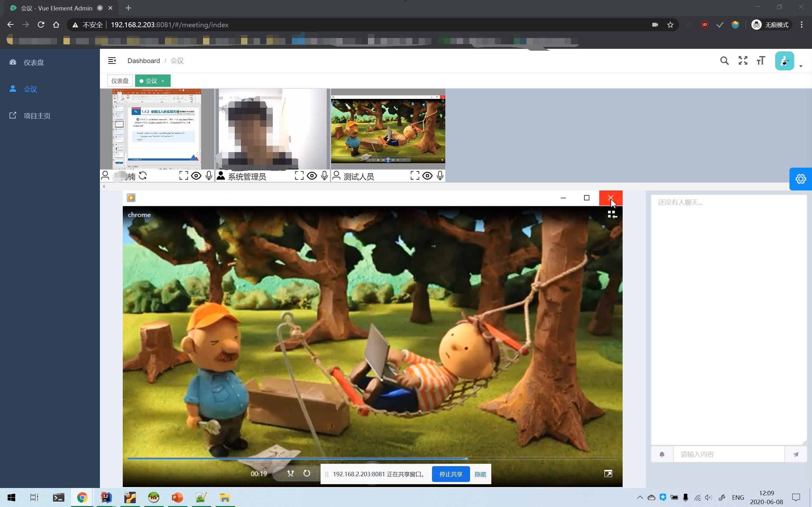Collapse sidebar with the hamburger icon
Viewport: 812px width, 507px height.
[x=112, y=61]
